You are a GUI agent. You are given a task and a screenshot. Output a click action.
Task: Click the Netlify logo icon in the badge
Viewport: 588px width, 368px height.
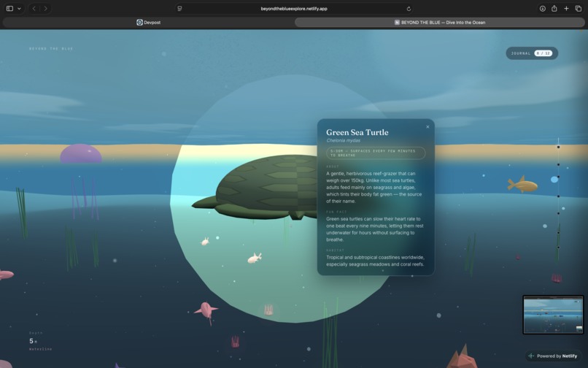point(531,356)
